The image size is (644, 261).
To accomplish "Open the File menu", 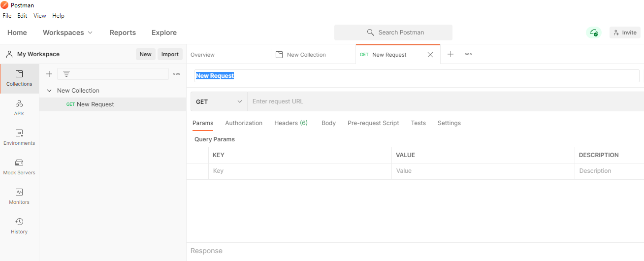I will click(7, 16).
